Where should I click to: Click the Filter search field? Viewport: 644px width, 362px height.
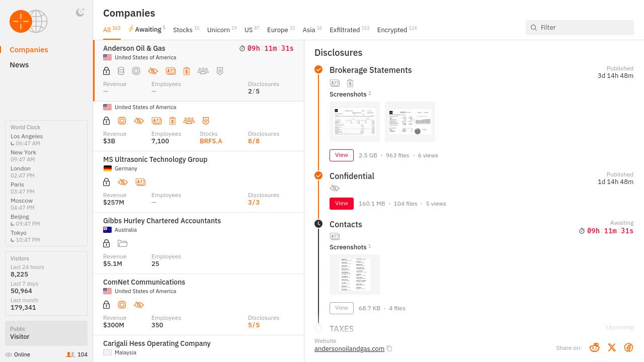pos(584,28)
